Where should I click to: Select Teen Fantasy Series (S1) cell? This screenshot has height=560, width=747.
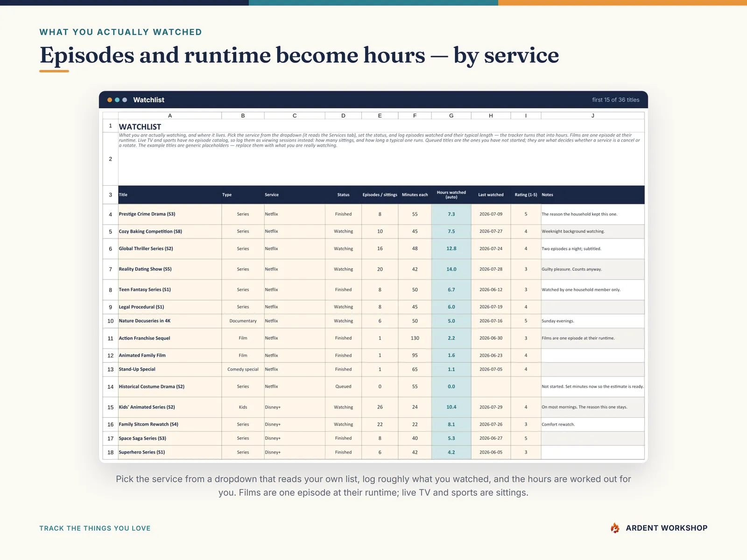pyautogui.click(x=170, y=290)
